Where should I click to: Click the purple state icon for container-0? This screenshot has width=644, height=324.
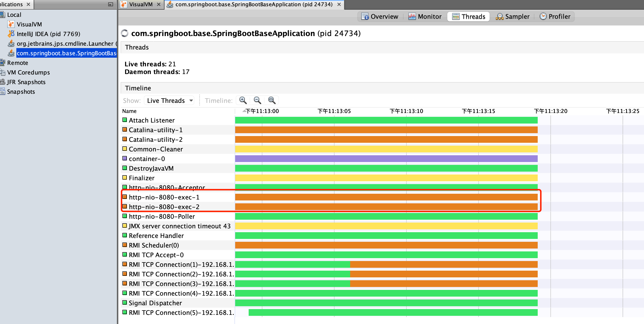point(125,158)
